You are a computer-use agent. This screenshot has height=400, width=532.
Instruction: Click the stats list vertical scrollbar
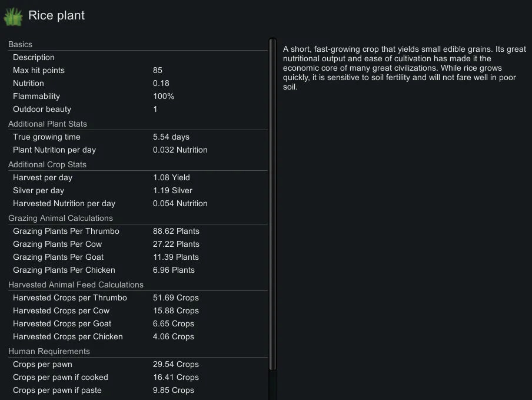(x=272, y=206)
